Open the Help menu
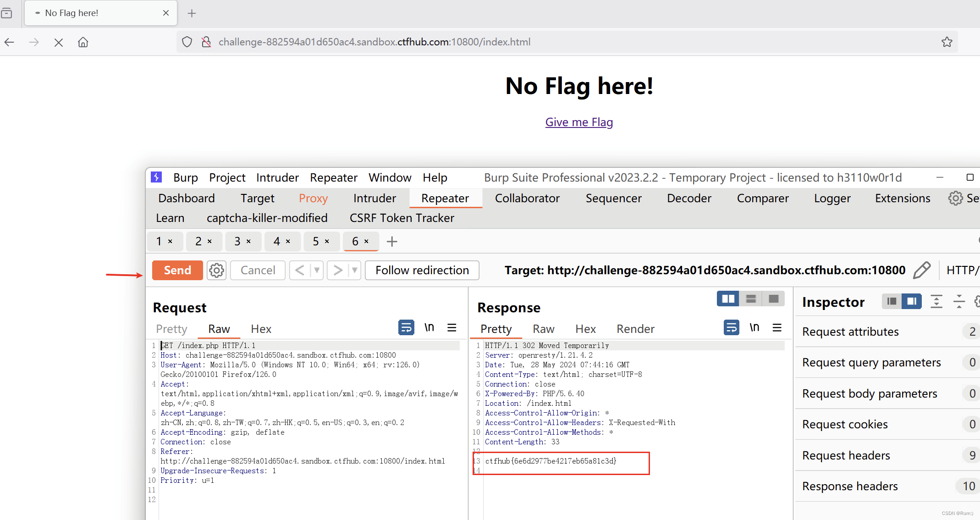The width and height of the screenshot is (980, 520). 435,177
